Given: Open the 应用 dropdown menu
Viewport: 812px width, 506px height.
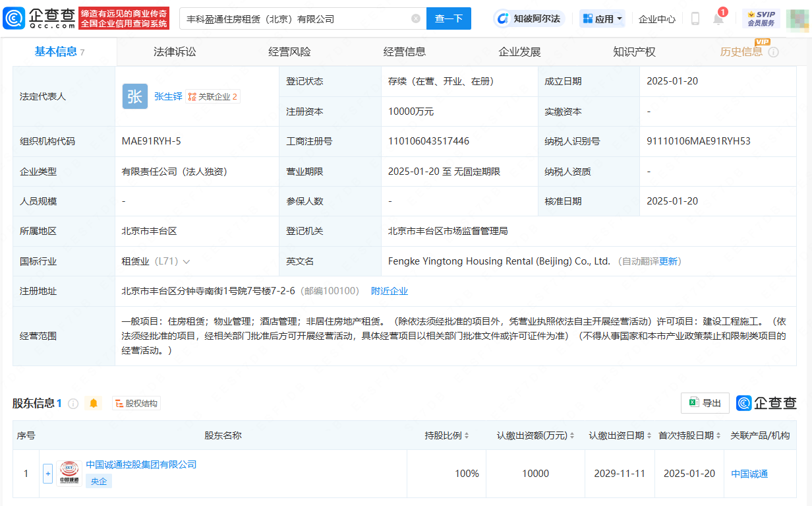Looking at the screenshot, I should [x=602, y=18].
